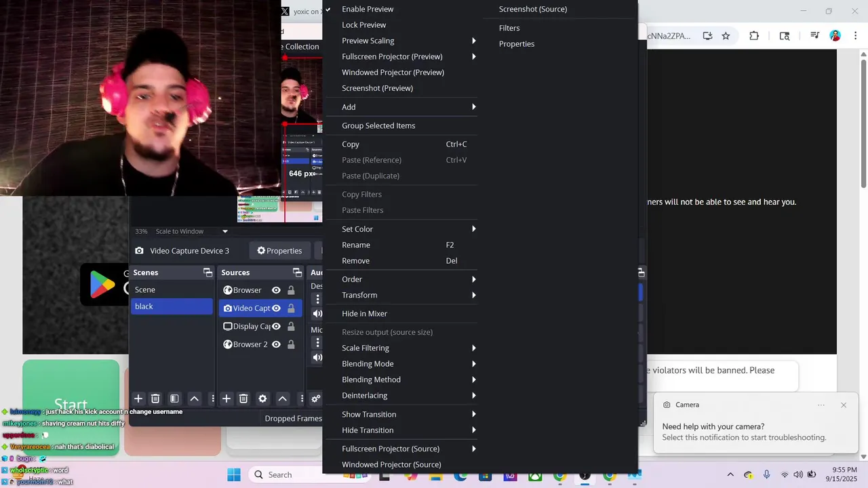Open camera notification three-dot options
868x488 pixels.
coord(821,405)
